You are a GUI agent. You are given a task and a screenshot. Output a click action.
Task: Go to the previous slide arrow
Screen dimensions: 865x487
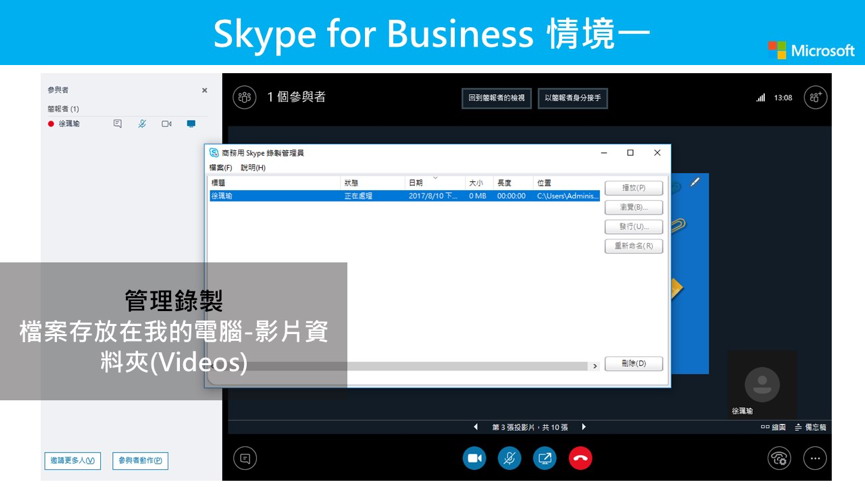(x=476, y=427)
